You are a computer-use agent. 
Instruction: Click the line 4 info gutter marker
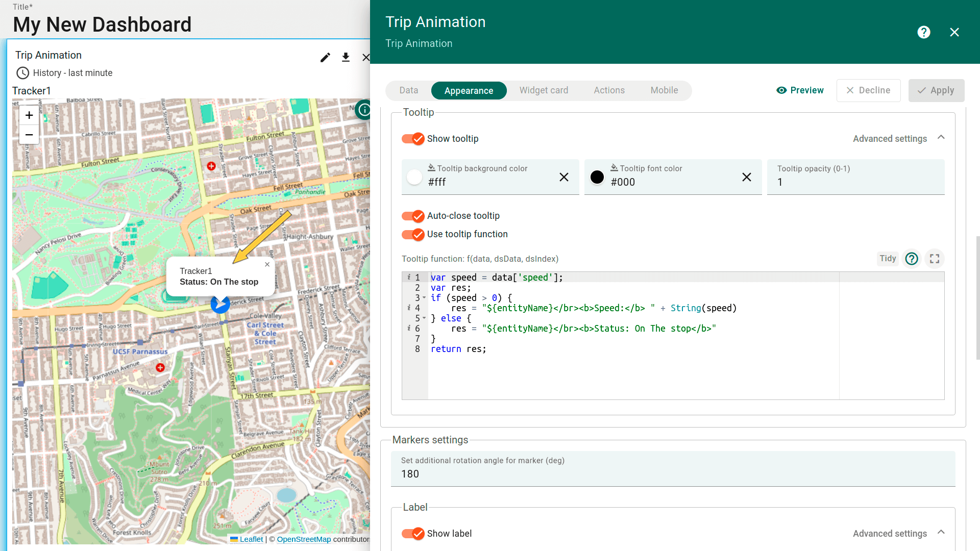click(x=409, y=308)
